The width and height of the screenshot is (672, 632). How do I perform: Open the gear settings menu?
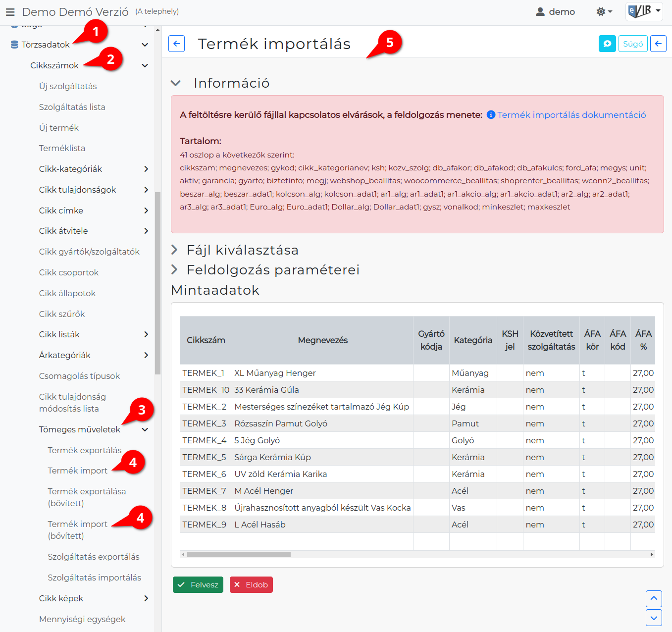click(604, 11)
